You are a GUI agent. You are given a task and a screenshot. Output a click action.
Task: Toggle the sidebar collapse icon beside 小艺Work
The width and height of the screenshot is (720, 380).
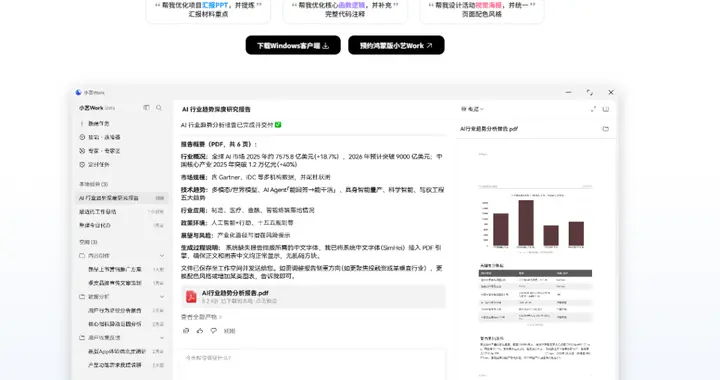tap(146, 107)
